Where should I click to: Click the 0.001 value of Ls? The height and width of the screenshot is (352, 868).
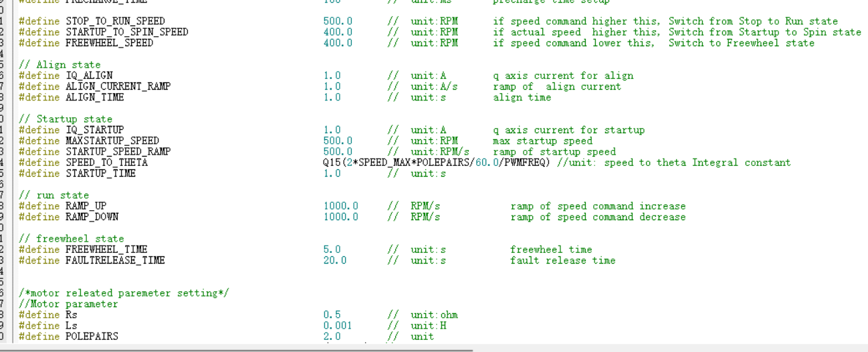(338, 326)
